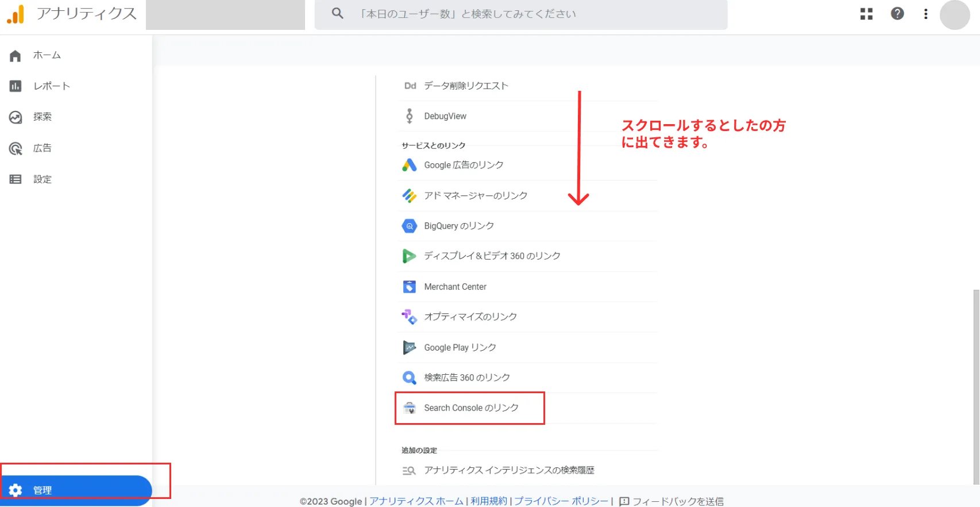
Task: Click the DebugView icon
Action: click(x=409, y=116)
